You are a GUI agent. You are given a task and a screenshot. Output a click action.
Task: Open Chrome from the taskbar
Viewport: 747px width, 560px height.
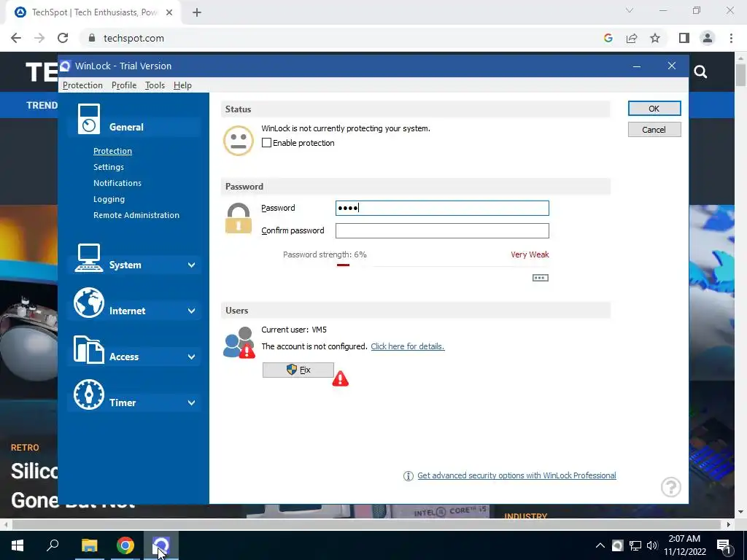tap(125, 545)
